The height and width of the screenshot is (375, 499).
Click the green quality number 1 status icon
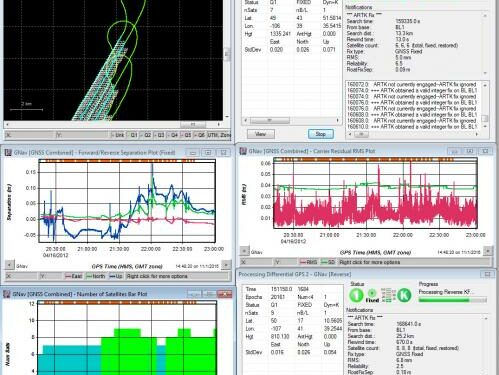(x=356, y=295)
